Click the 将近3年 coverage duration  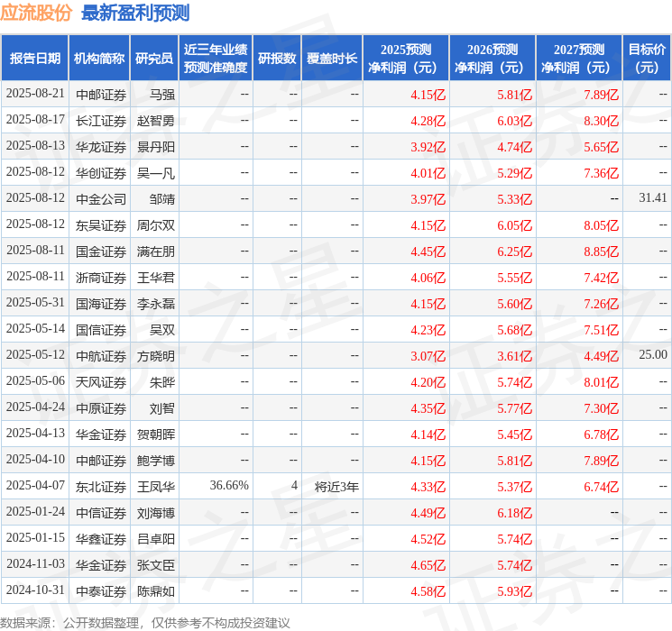tap(336, 487)
